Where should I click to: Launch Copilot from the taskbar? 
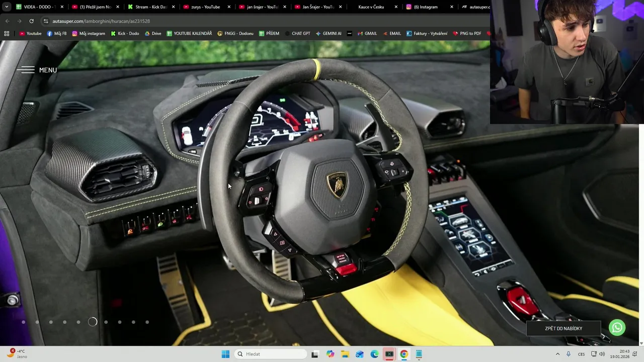click(x=330, y=354)
